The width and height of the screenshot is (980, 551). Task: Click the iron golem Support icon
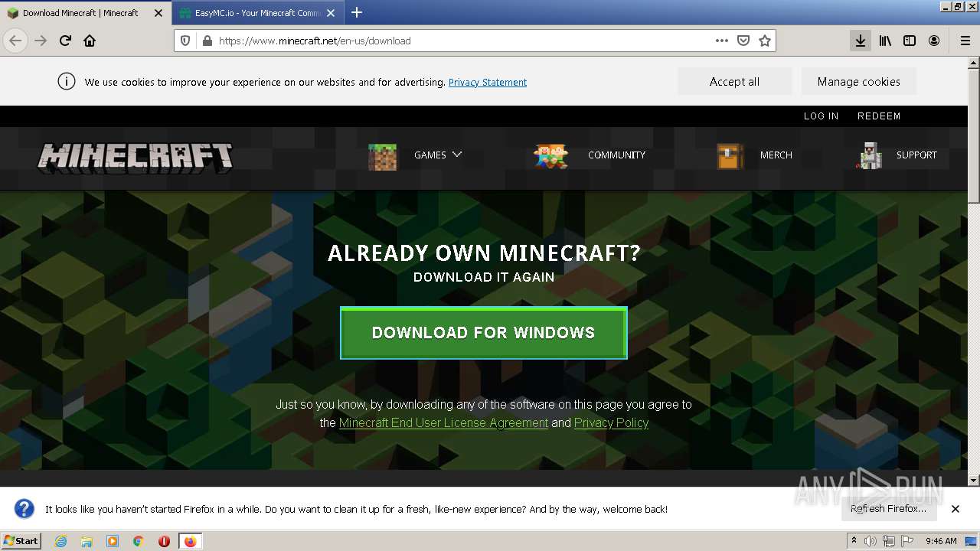[869, 155]
